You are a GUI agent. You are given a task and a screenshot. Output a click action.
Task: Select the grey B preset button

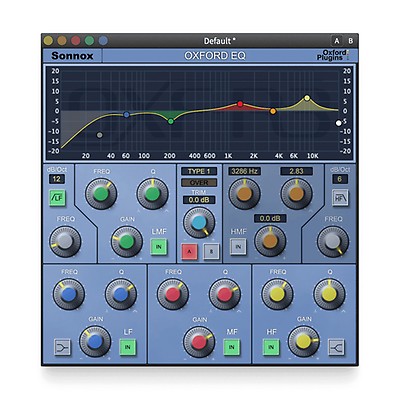[x=211, y=252]
